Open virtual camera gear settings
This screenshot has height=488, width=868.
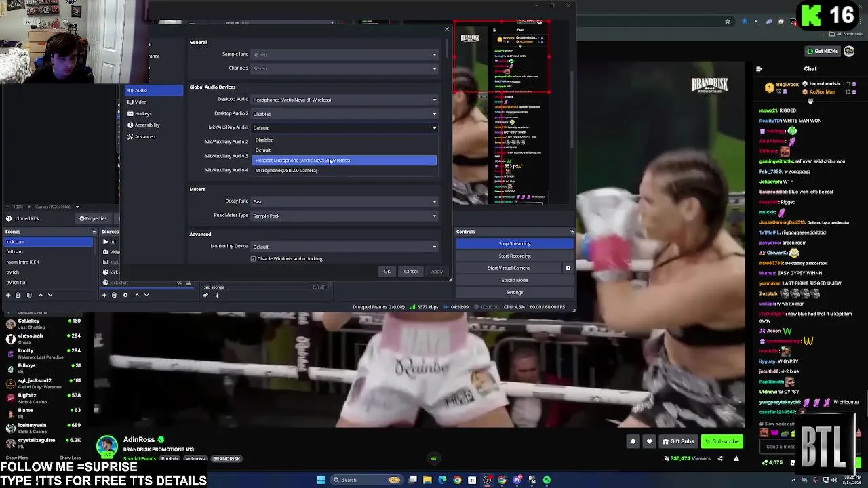point(568,268)
